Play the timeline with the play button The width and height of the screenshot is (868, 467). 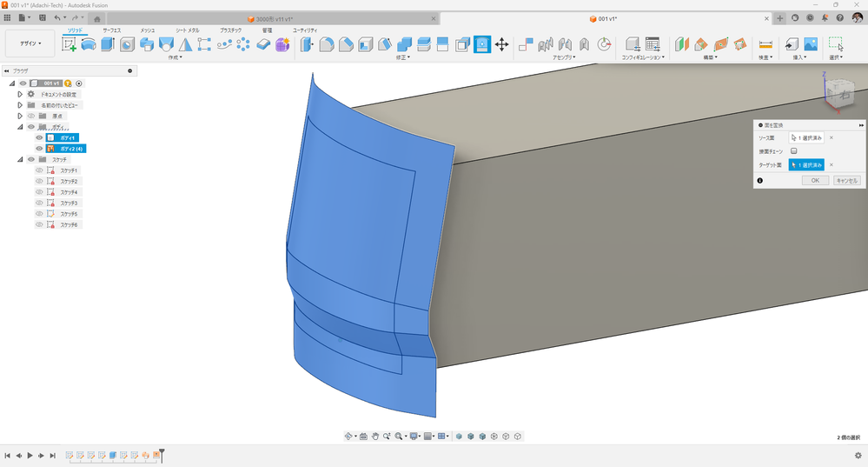(30, 456)
